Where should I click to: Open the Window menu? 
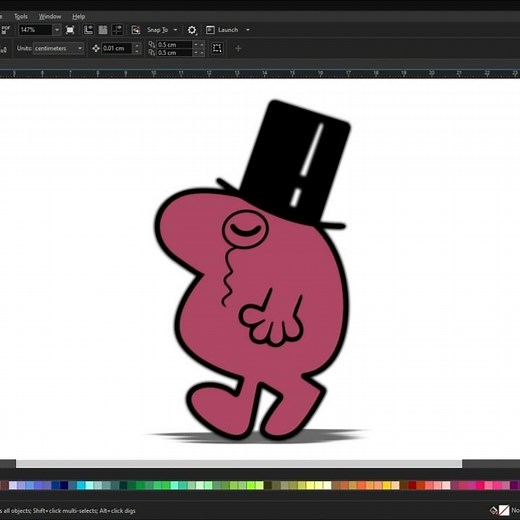tap(50, 16)
